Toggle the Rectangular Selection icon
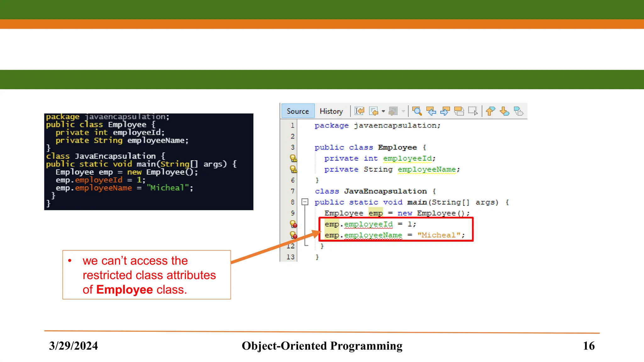 [x=473, y=111]
